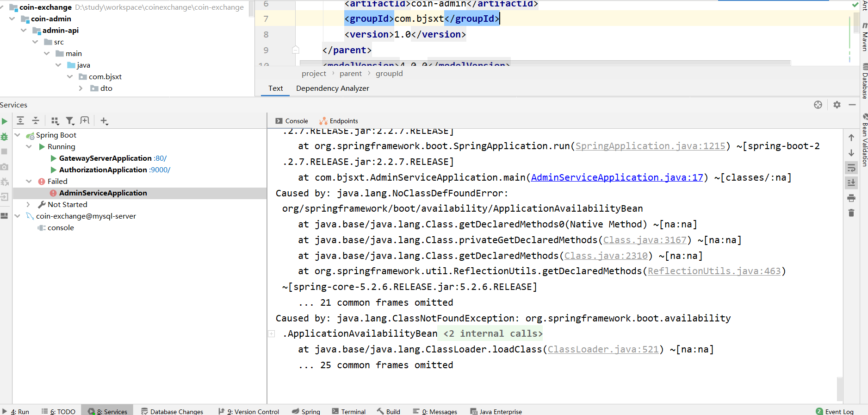
Task: Open the Build tool window
Action: point(389,411)
